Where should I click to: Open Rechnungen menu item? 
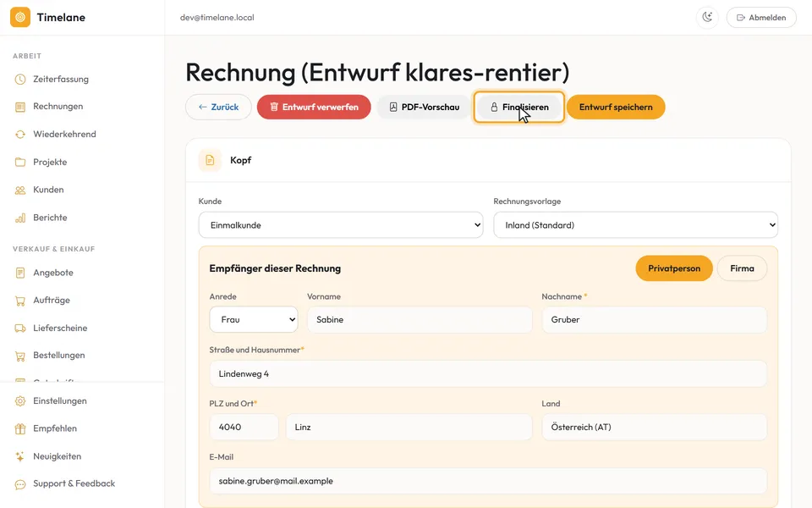point(58,107)
